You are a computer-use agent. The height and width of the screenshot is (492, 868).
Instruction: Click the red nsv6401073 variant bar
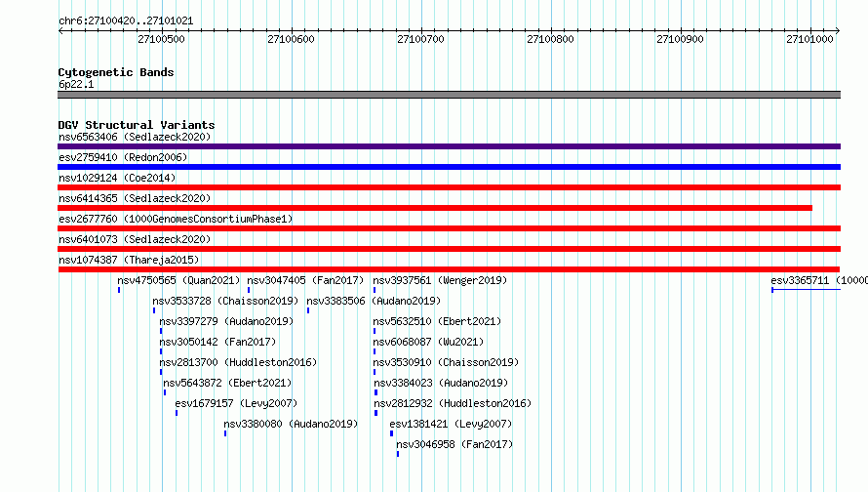click(x=449, y=249)
